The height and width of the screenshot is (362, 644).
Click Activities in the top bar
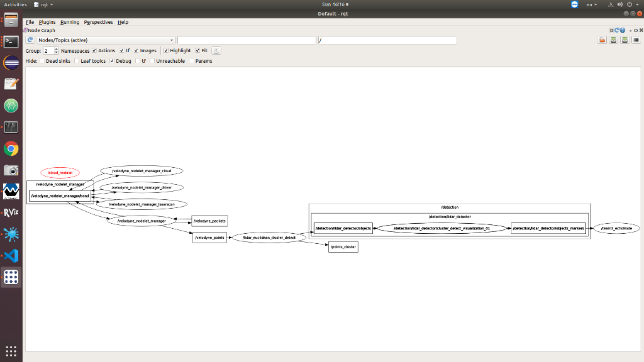(15, 4)
